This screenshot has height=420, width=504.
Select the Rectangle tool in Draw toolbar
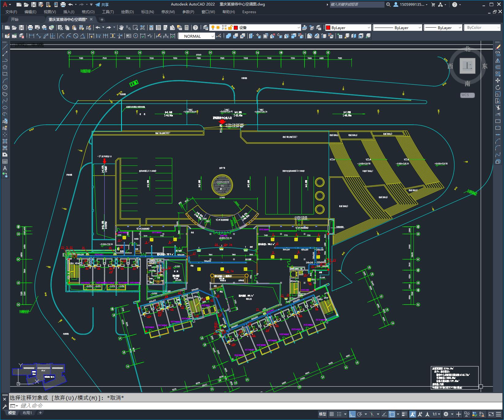pyautogui.click(x=5, y=74)
